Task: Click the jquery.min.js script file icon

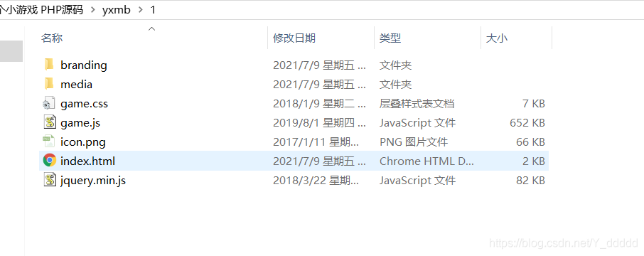Action: tap(49, 180)
